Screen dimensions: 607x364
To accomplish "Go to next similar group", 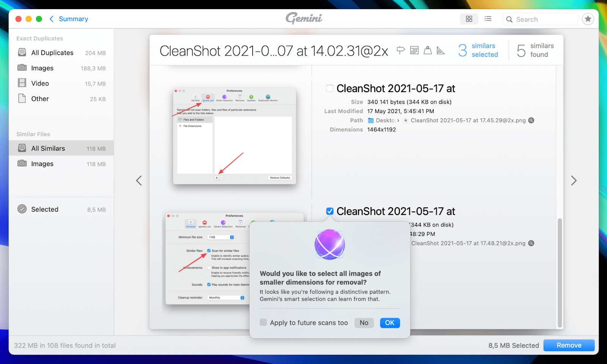I will click(574, 180).
